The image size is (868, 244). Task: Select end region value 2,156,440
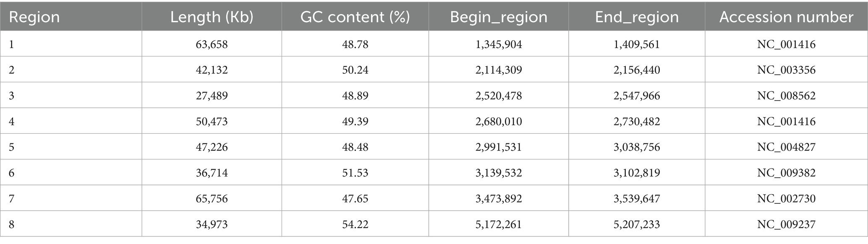tap(637, 70)
